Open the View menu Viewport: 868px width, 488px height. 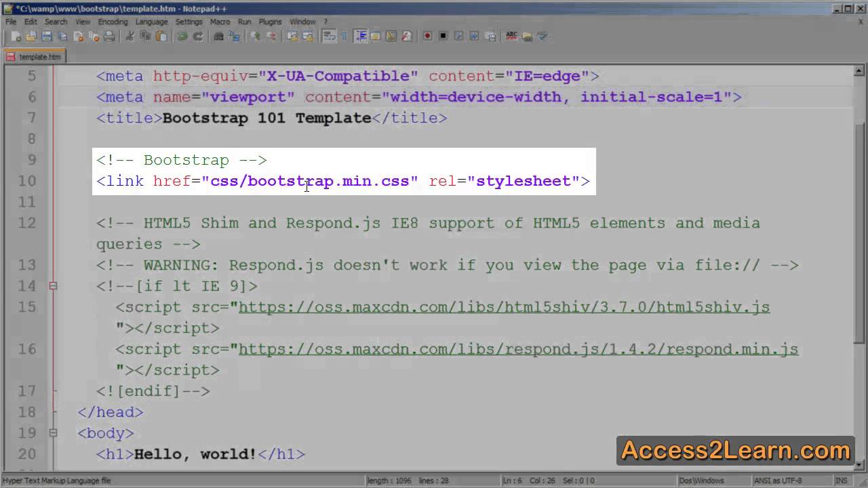[x=83, y=22]
